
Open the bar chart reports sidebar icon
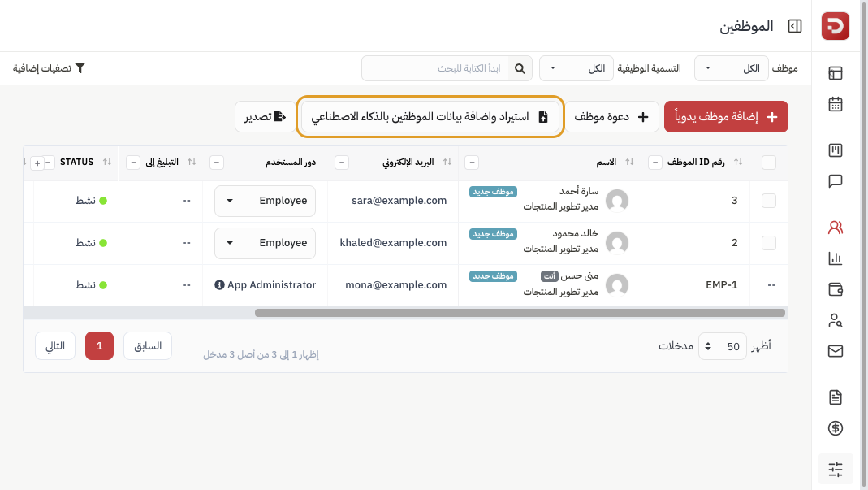pos(836,258)
